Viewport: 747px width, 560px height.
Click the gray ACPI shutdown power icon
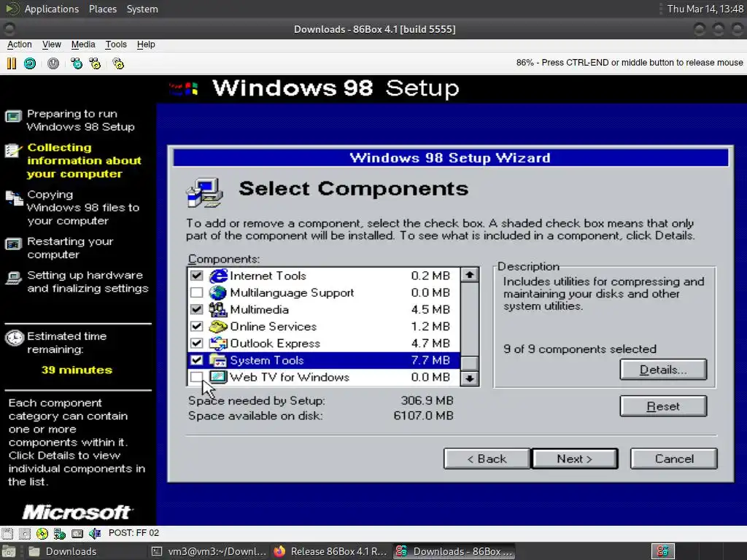pos(53,63)
